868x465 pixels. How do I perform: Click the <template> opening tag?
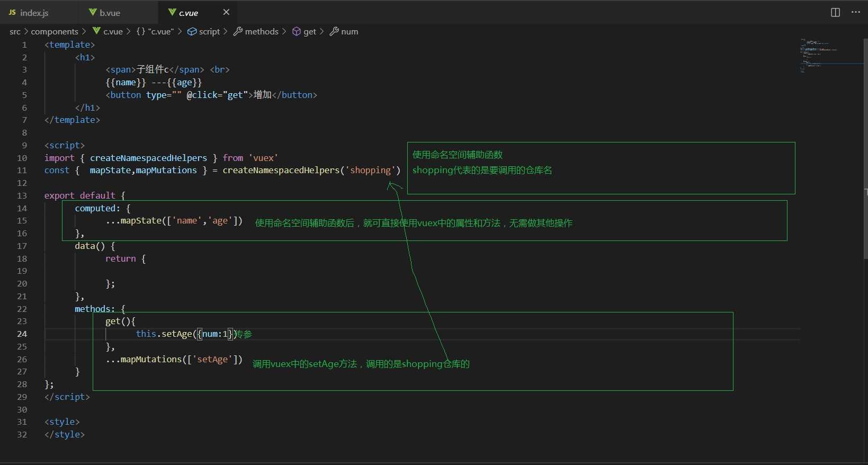click(69, 44)
